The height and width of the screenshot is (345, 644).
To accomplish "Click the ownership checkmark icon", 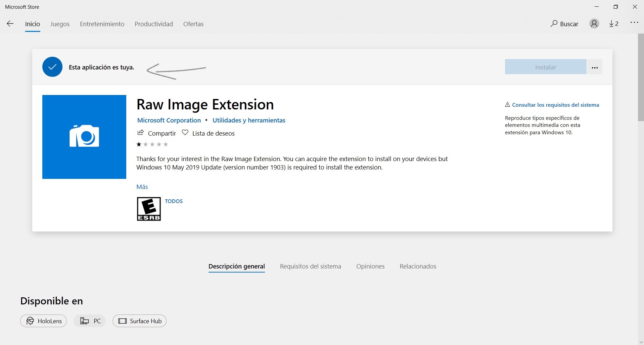I will (52, 67).
